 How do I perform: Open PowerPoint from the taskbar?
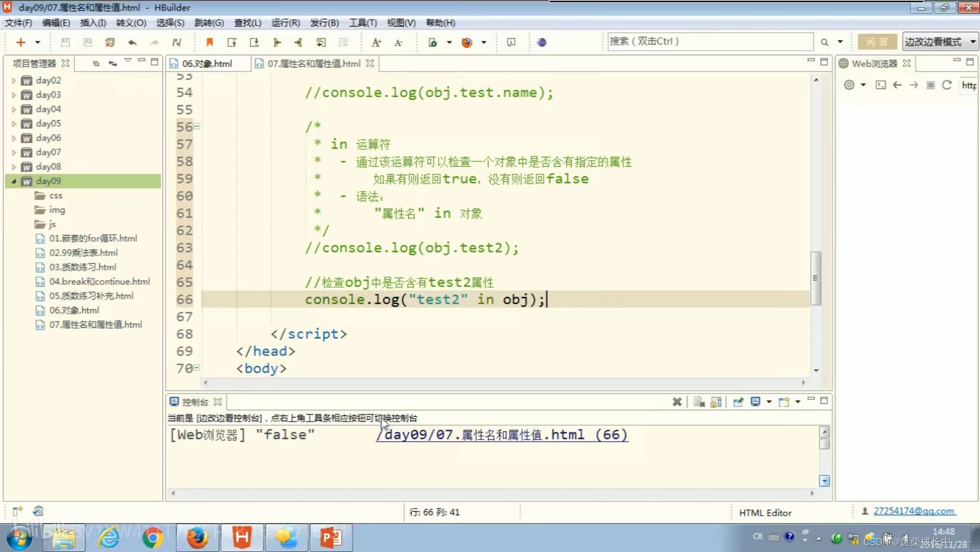point(330,538)
